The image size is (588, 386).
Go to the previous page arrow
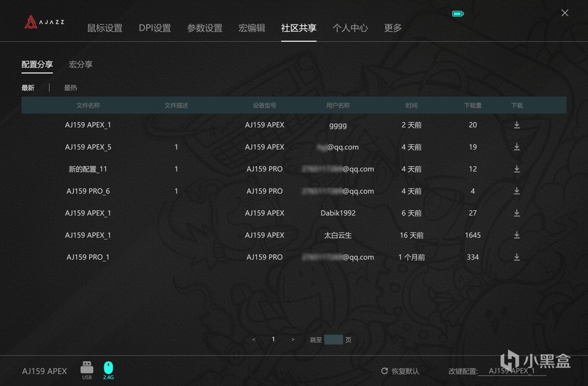254,340
